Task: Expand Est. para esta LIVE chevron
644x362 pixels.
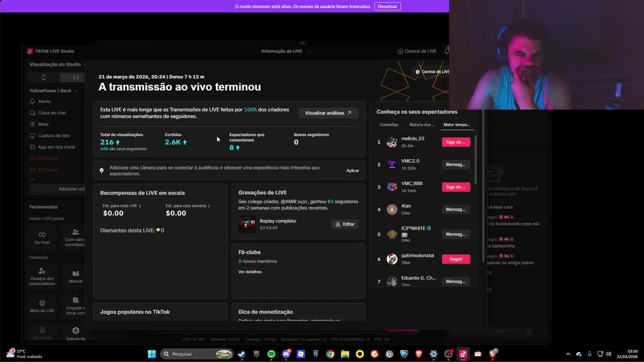Action: tap(140, 206)
